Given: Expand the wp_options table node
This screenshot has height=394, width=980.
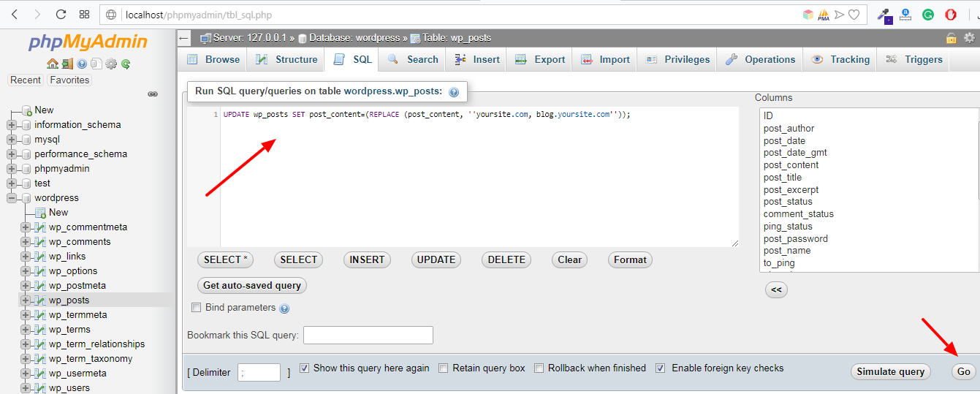Looking at the screenshot, I should tap(26, 271).
